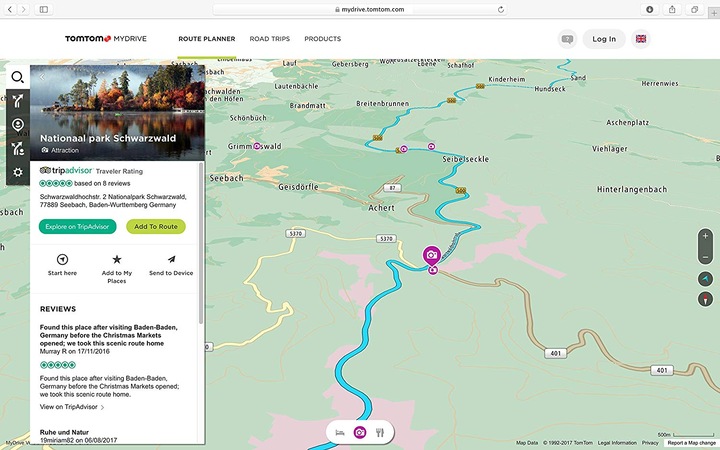Click Explore on TripAdvisor button
Viewport: 720px width, 450px height.
77,226
